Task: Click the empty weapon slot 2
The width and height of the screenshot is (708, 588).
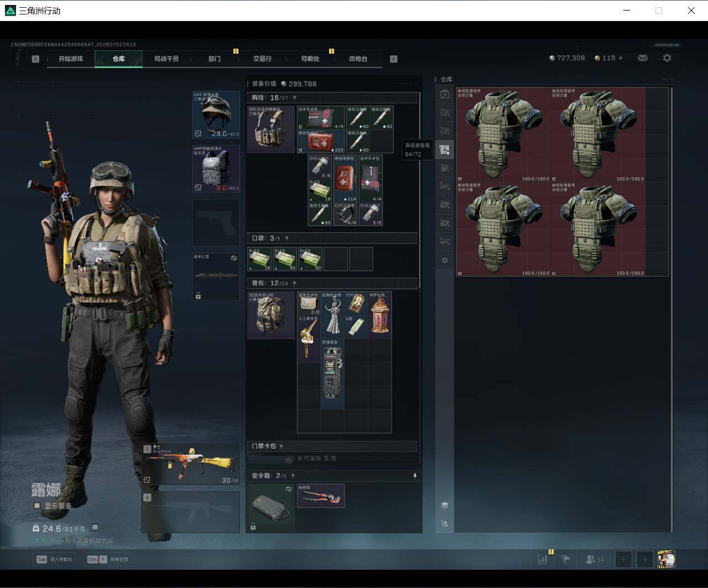Action: coord(191,512)
